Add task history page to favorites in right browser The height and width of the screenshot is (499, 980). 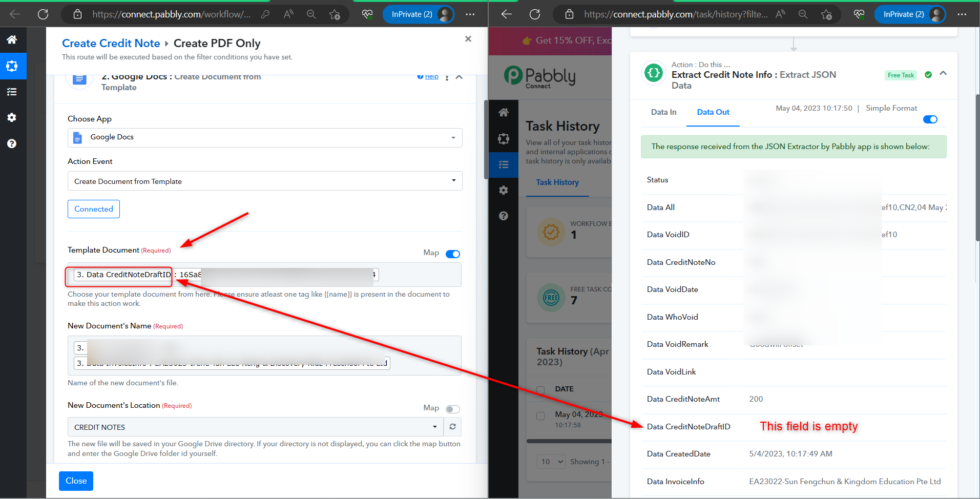click(x=826, y=14)
